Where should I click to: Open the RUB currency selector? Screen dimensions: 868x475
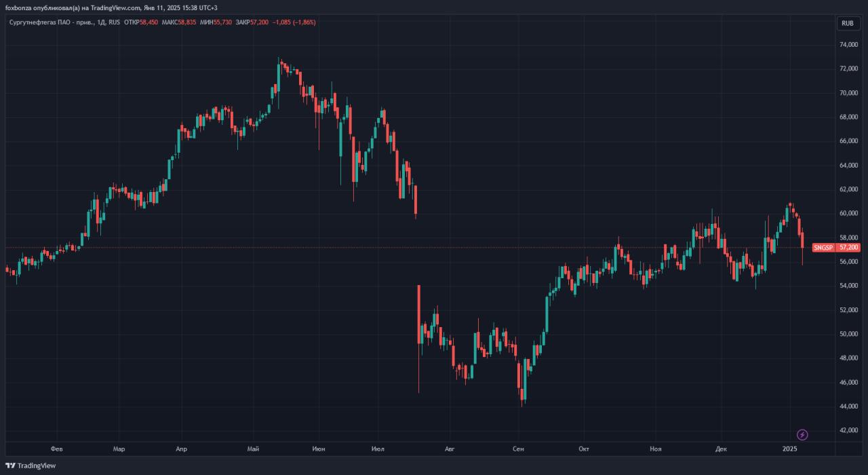click(x=847, y=23)
